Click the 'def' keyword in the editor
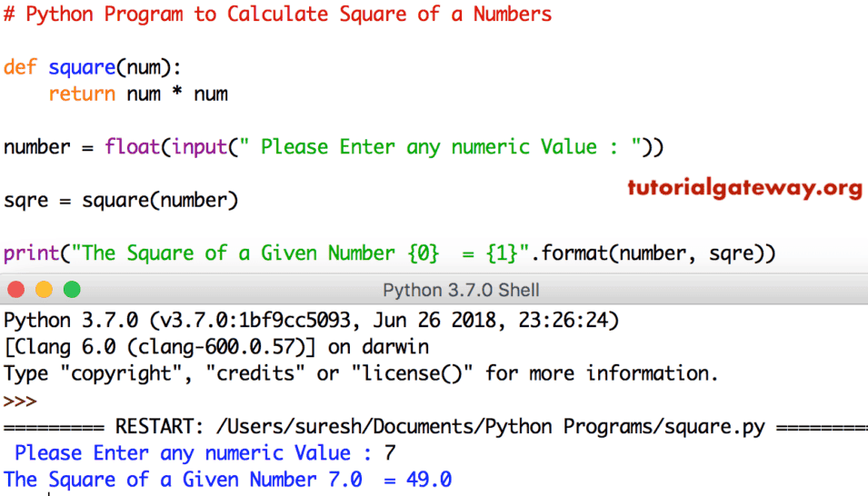Viewport: 868px width, 496px height. tap(20, 67)
